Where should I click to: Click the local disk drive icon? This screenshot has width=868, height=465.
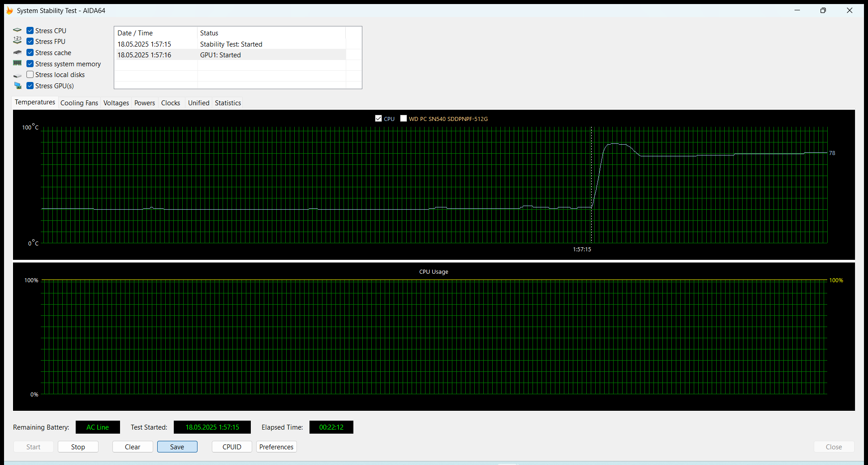[17, 75]
